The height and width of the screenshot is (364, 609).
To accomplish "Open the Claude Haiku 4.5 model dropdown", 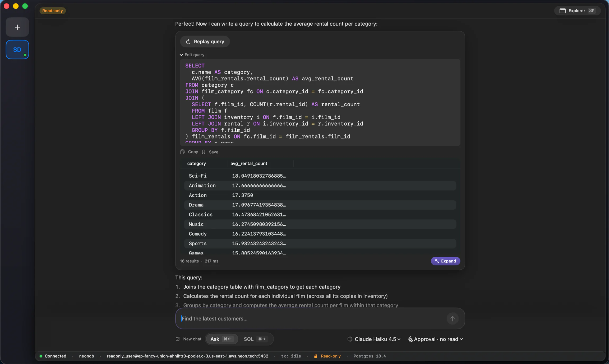I will [374, 339].
